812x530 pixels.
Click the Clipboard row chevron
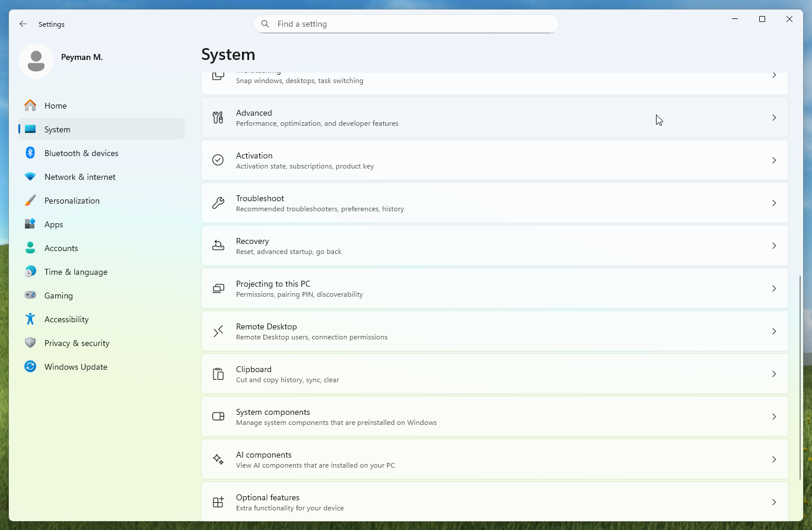(x=774, y=374)
